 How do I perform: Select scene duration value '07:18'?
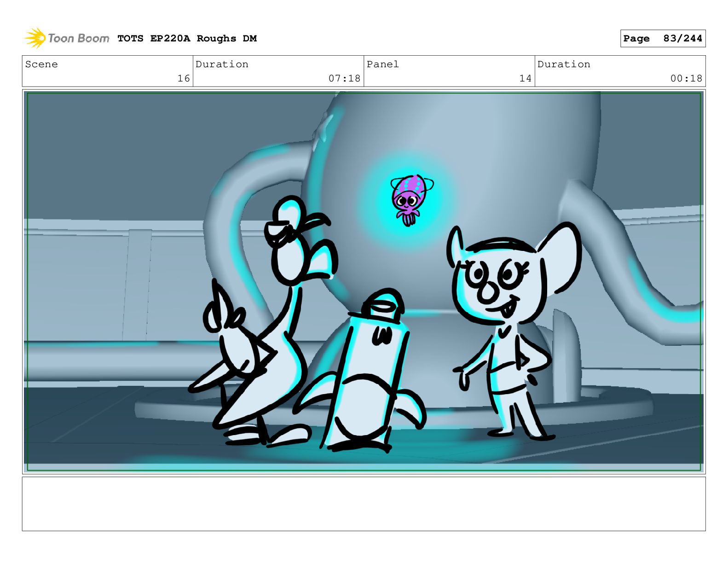(x=344, y=79)
